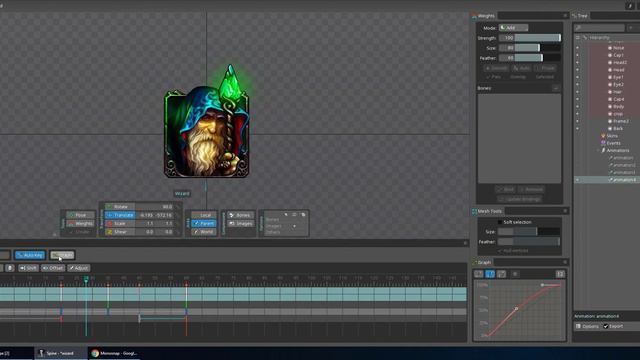640x360 pixels.
Task: Select the Pose tool
Action: (x=80, y=215)
